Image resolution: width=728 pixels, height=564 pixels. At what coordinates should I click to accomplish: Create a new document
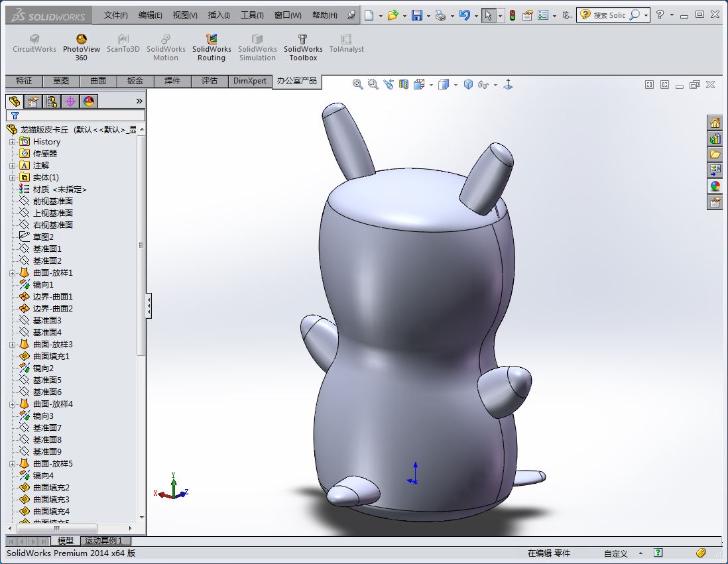pos(369,15)
